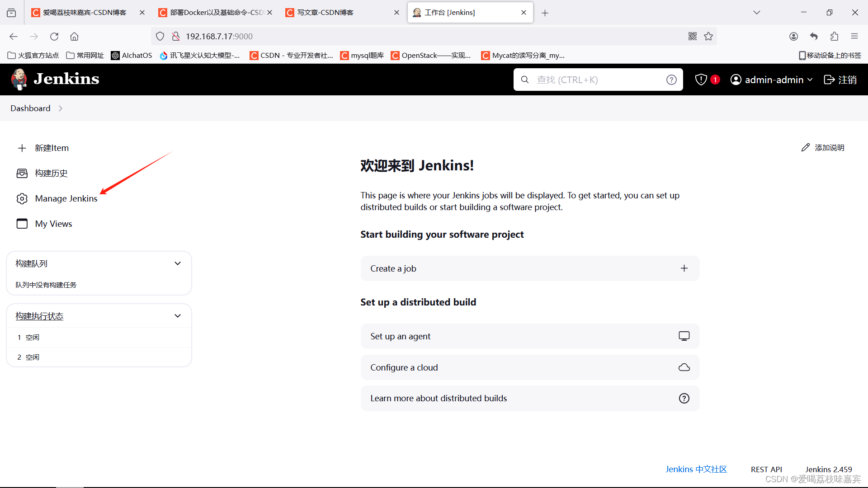Open the 移动设备上的书签 folder
Screen dimensions: 868x488
coord(830,55)
